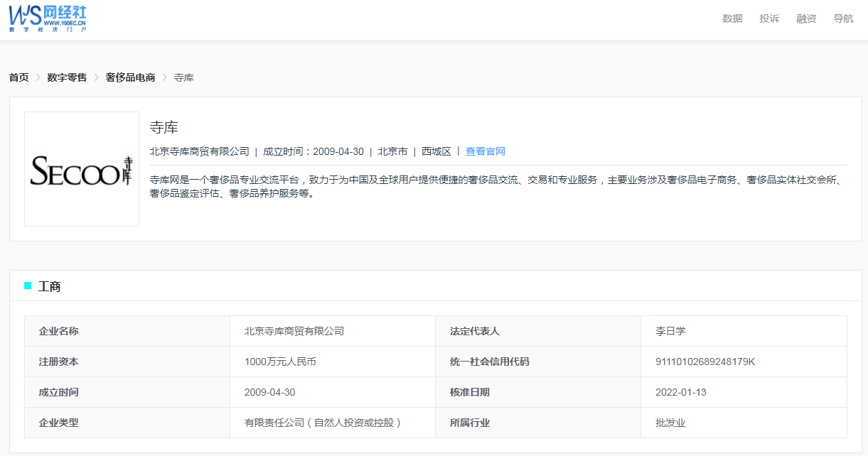
Task: Click the 批发业 value cell
Action: tap(744, 423)
